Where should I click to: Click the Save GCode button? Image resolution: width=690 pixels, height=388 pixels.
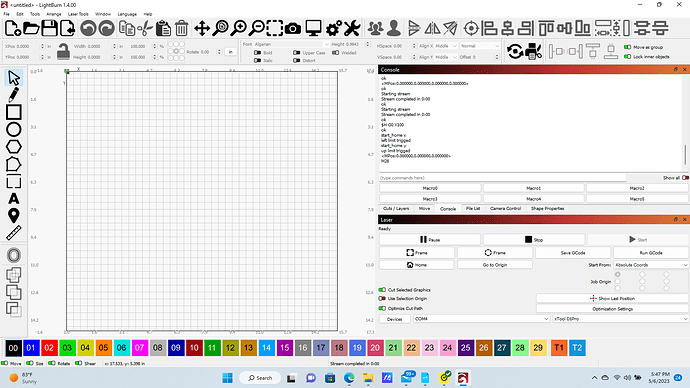pyautogui.click(x=573, y=253)
